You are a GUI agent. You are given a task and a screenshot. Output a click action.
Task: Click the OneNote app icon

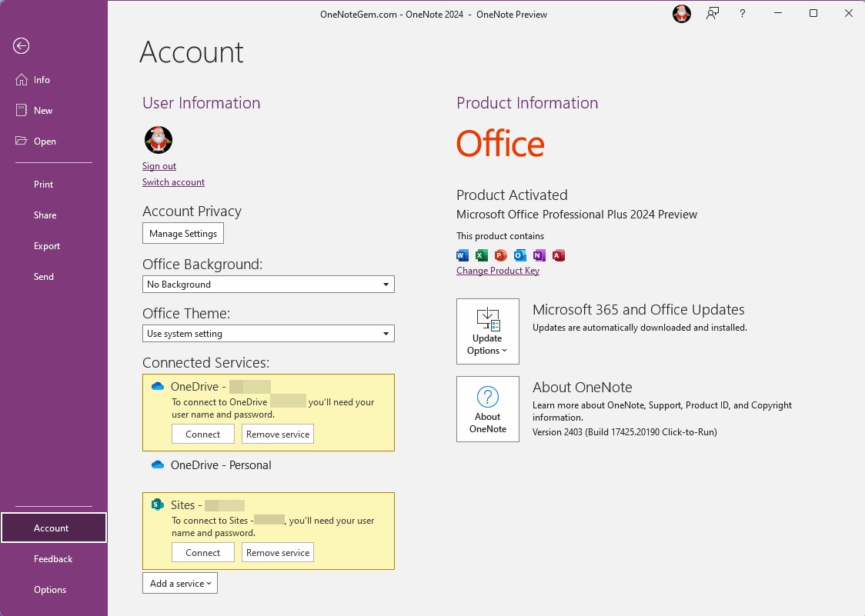[x=539, y=255]
